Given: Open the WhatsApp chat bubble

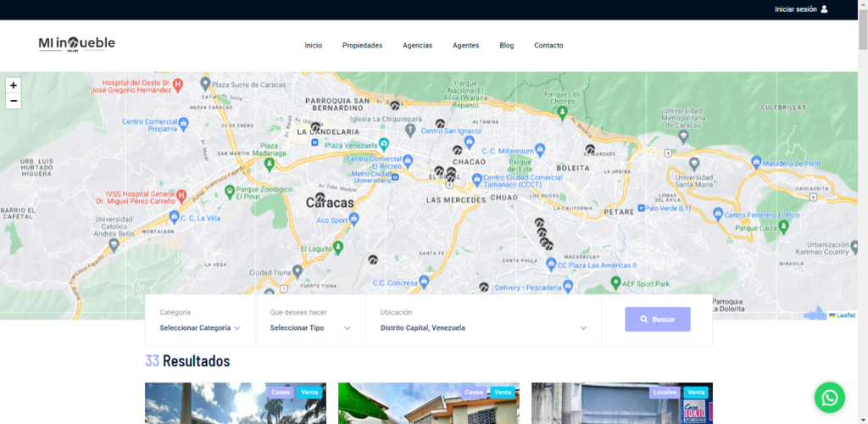Looking at the screenshot, I should tap(829, 397).
